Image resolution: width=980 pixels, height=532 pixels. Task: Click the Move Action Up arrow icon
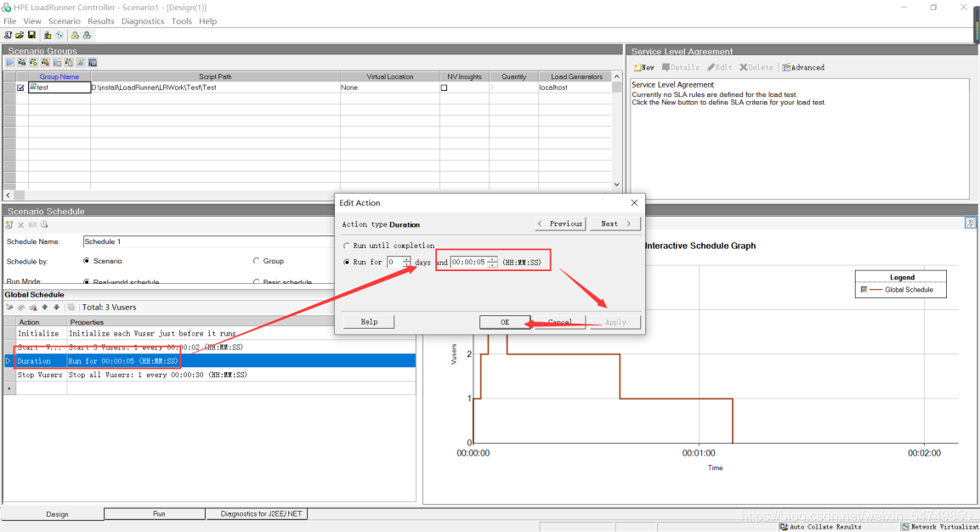[x=45, y=307]
